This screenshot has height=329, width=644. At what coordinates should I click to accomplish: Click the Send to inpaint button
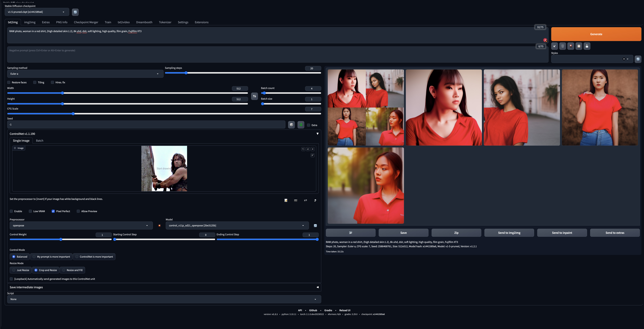562,233
